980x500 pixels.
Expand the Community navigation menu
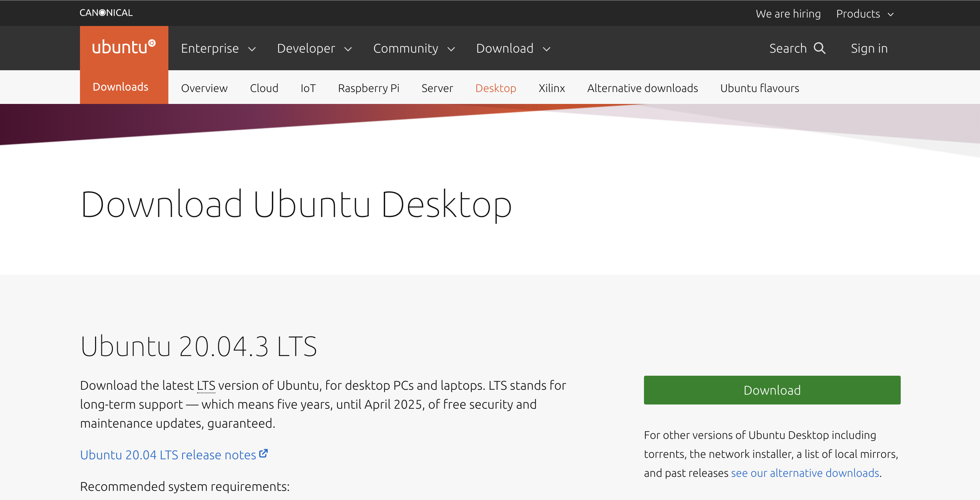coord(414,48)
